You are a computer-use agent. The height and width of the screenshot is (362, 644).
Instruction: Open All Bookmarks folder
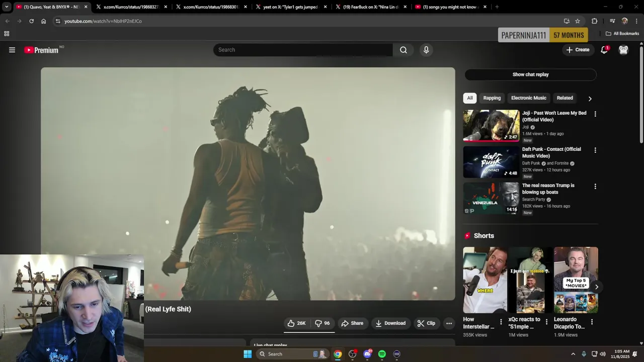click(622, 34)
